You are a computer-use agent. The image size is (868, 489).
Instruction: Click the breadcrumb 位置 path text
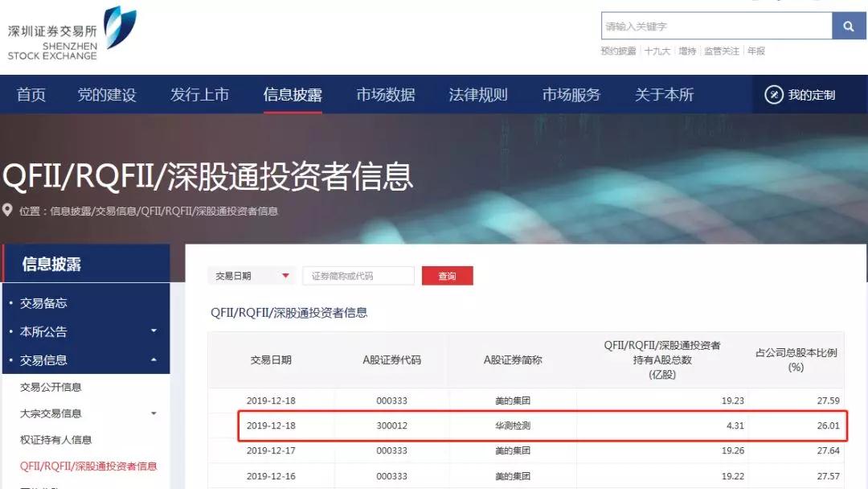(x=149, y=211)
